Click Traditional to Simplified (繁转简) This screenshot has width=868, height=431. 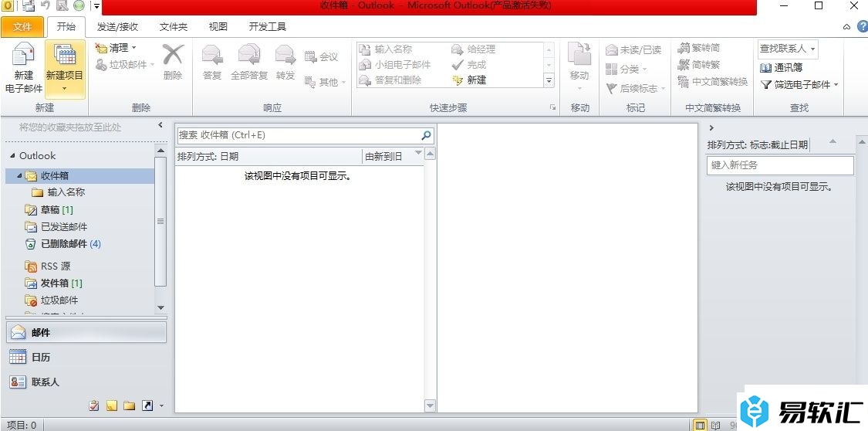point(698,48)
